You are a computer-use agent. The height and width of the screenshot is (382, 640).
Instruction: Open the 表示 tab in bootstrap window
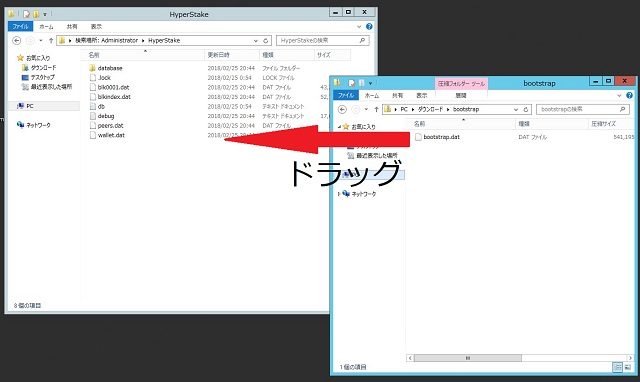pos(422,96)
